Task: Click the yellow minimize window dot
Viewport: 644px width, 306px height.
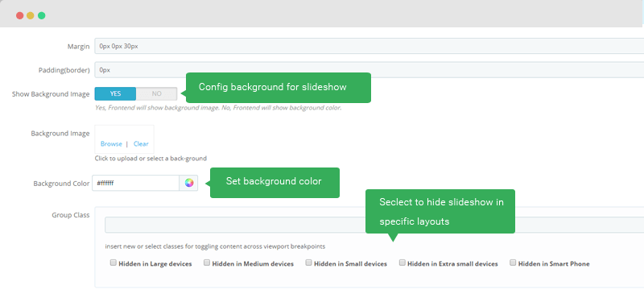Action: point(31,15)
